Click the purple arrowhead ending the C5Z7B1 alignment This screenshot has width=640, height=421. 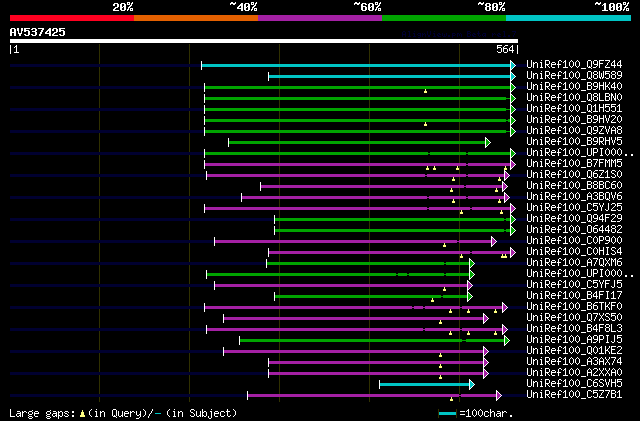pyautogui.click(x=499, y=395)
